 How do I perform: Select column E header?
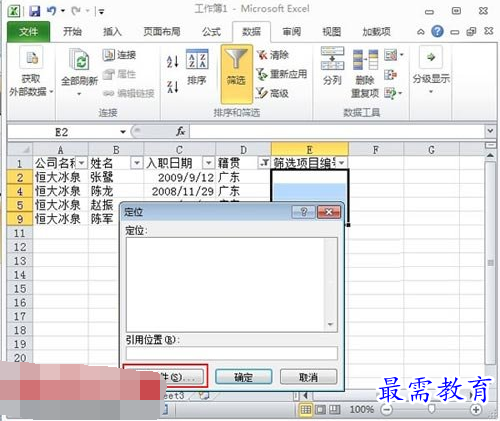pos(310,150)
